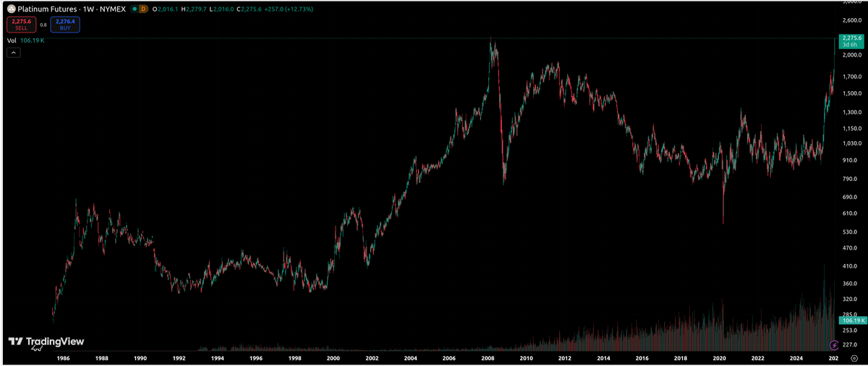Screen dimensions: 868x366
Task: Open the Platinum Futures symbol title
Action: (71, 9)
